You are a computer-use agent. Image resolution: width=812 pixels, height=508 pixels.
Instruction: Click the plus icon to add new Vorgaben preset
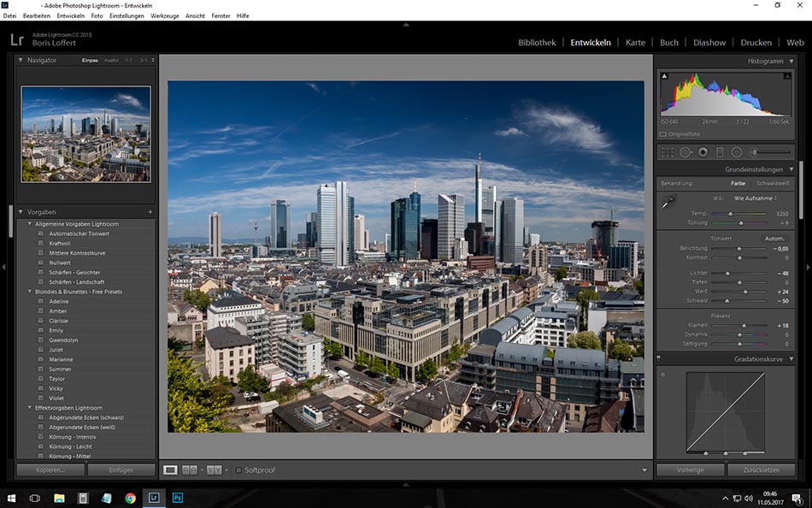pos(150,211)
